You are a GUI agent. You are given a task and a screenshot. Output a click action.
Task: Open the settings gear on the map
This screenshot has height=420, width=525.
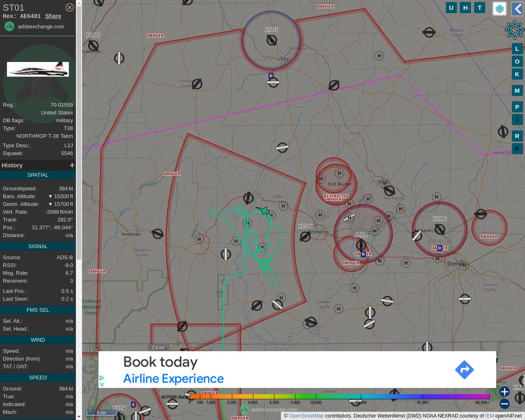514,30
